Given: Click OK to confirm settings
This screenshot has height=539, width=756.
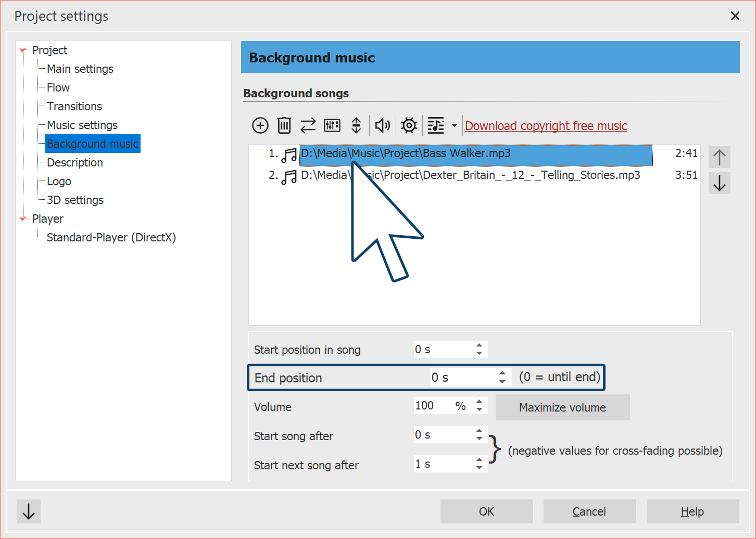Looking at the screenshot, I should pos(486,511).
